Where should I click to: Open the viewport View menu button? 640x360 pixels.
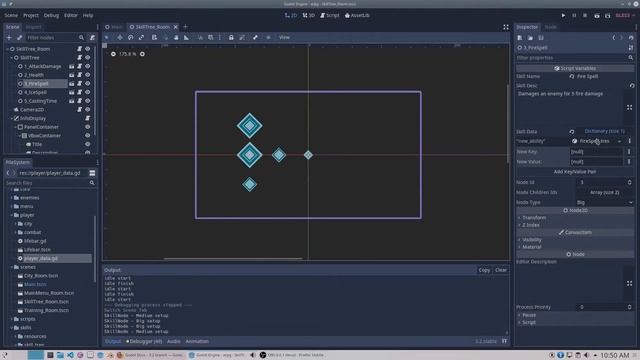click(x=284, y=38)
